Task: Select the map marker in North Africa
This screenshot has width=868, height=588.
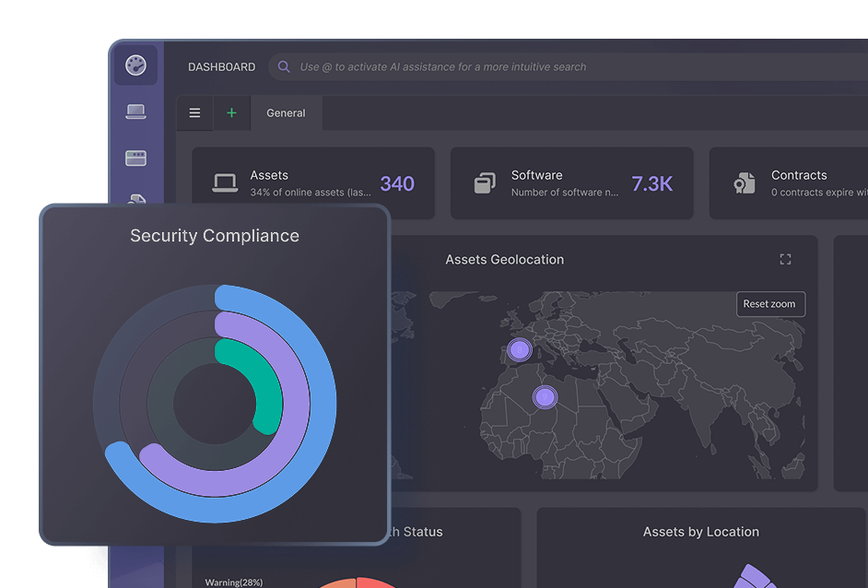Action: coord(545,397)
